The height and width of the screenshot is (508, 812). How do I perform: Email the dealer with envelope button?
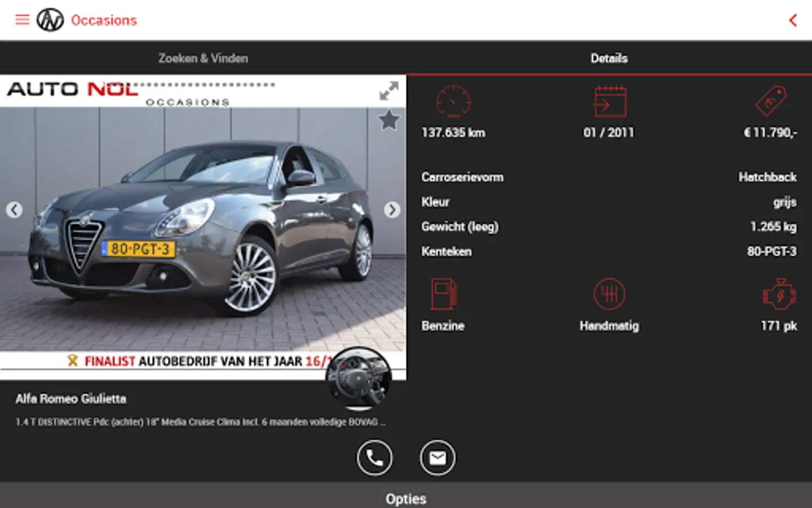click(438, 458)
